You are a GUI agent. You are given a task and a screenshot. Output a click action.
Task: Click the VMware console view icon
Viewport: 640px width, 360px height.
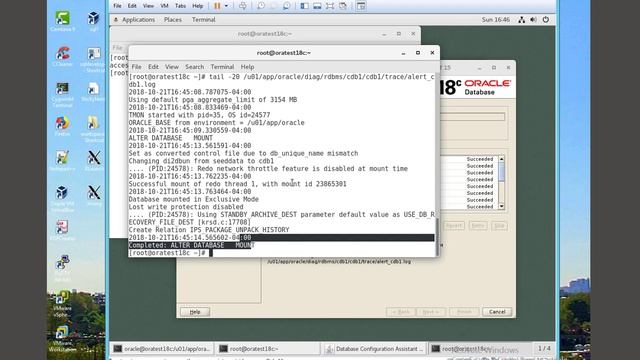(x=361, y=6)
